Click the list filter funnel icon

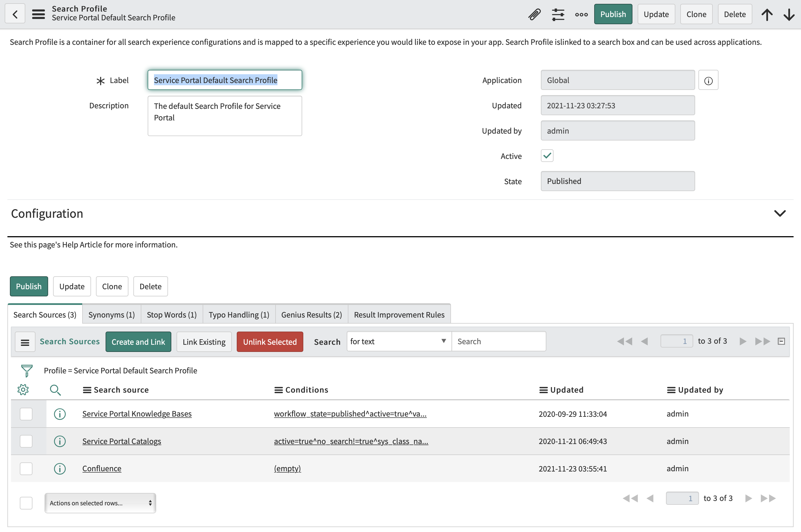point(26,371)
